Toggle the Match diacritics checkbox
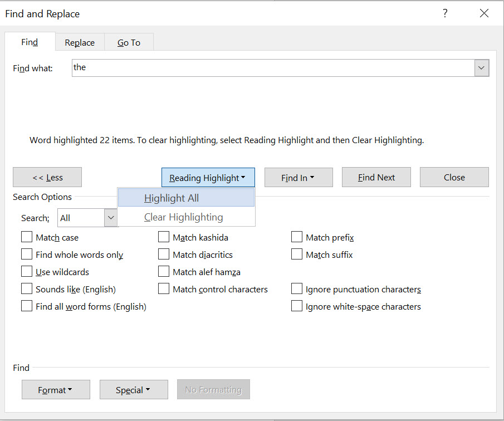The image size is (504, 421). pos(164,254)
